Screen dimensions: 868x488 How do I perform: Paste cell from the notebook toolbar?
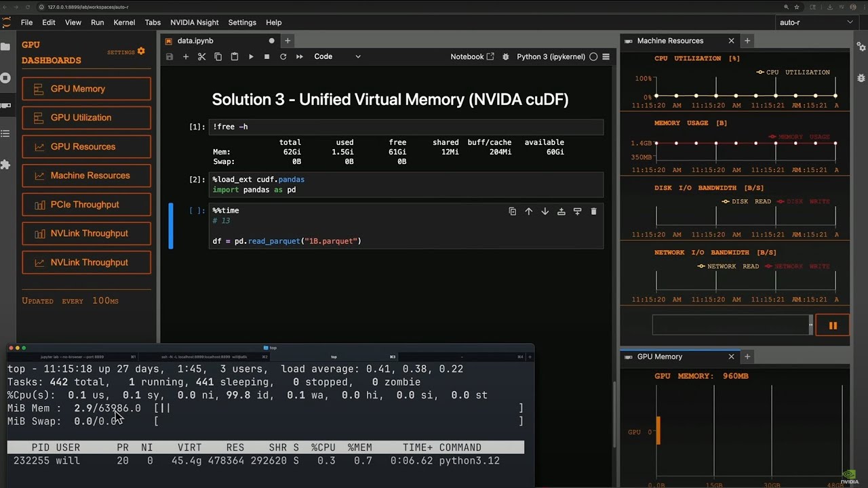(x=235, y=57)
